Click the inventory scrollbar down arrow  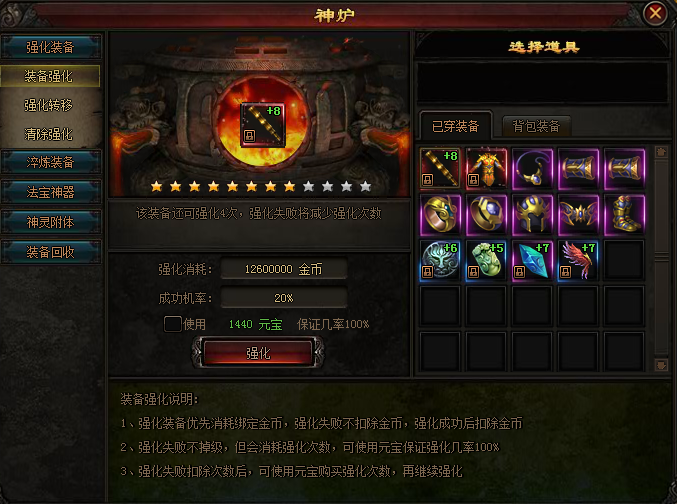pyautogui.click(x=661, y=365)
